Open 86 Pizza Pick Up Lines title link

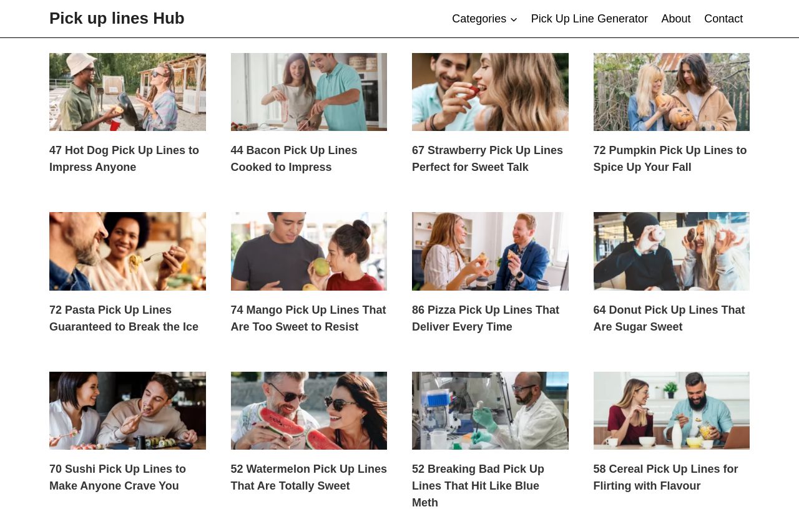pyautogui.click(x=486, y=318)
